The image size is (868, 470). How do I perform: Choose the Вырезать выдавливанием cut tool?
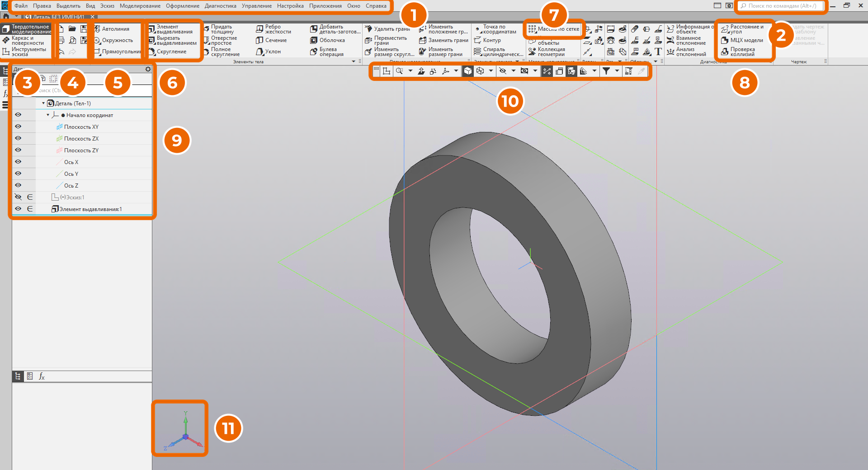173,41
